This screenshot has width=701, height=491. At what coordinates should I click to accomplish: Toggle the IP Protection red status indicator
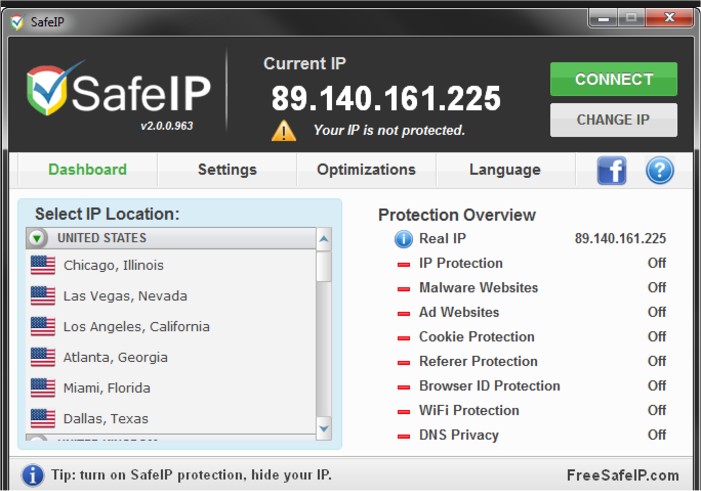(403, 265)
